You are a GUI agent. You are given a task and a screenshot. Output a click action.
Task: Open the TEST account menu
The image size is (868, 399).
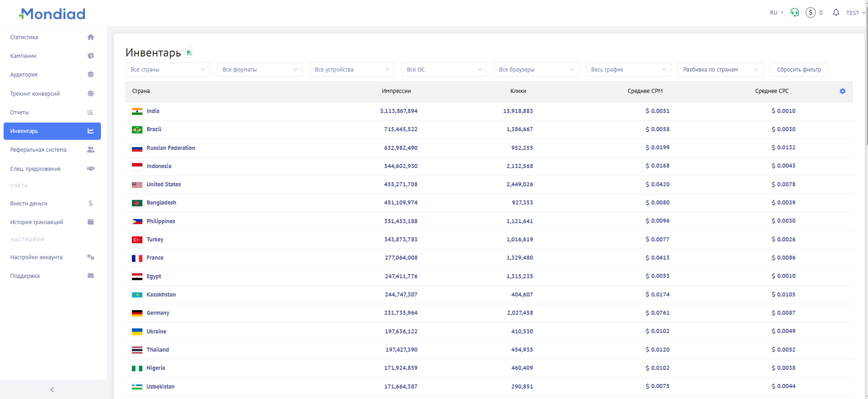[x=855, y=13]
